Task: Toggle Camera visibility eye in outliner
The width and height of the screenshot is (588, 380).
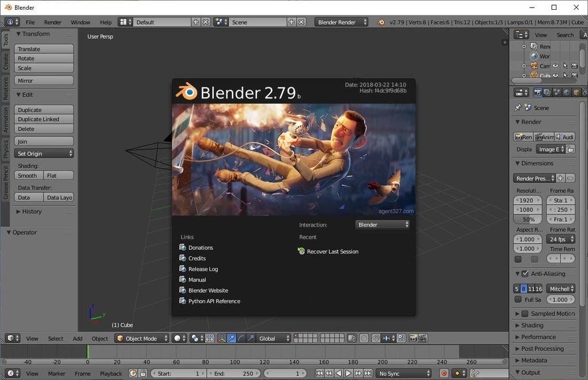Action: [x=555, y=66]
